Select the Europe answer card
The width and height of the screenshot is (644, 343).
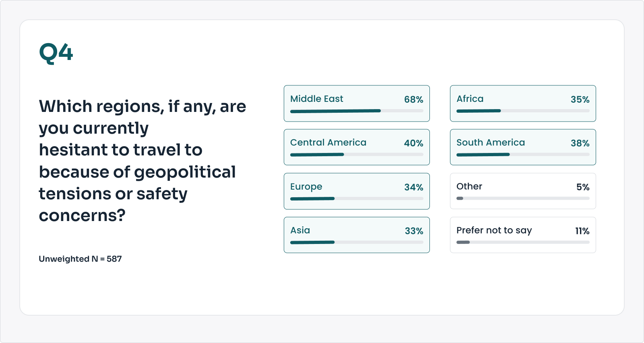(x=357, y=191)
